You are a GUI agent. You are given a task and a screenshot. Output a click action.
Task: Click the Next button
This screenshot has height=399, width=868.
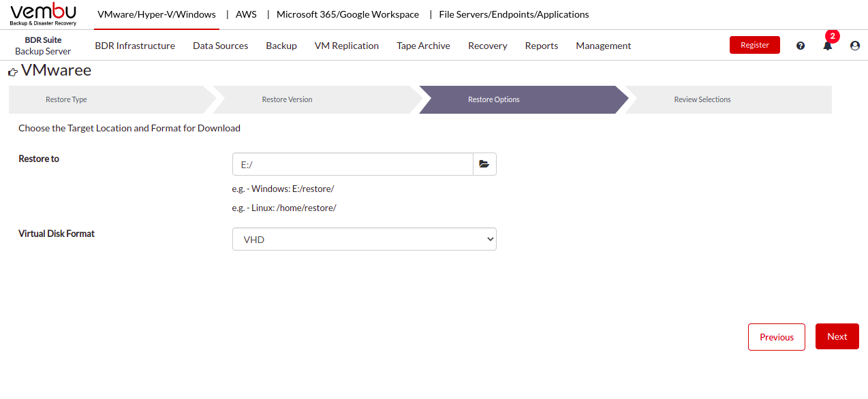pos(837,336)
